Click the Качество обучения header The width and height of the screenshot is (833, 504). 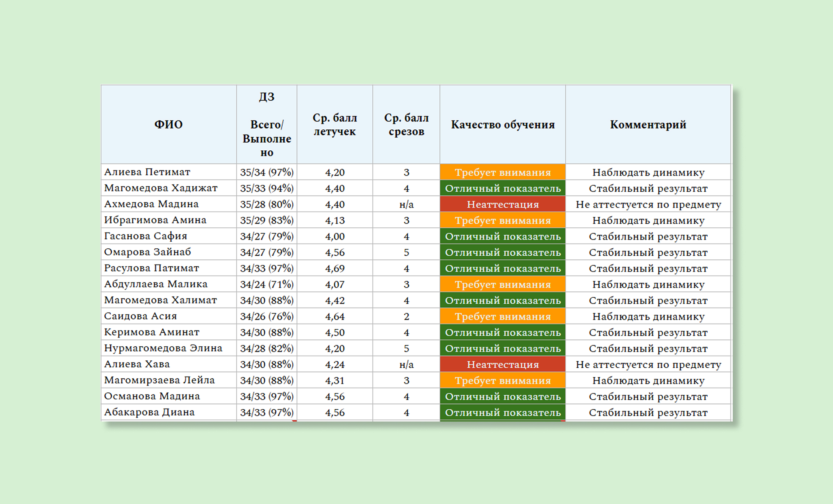(503, 125)
